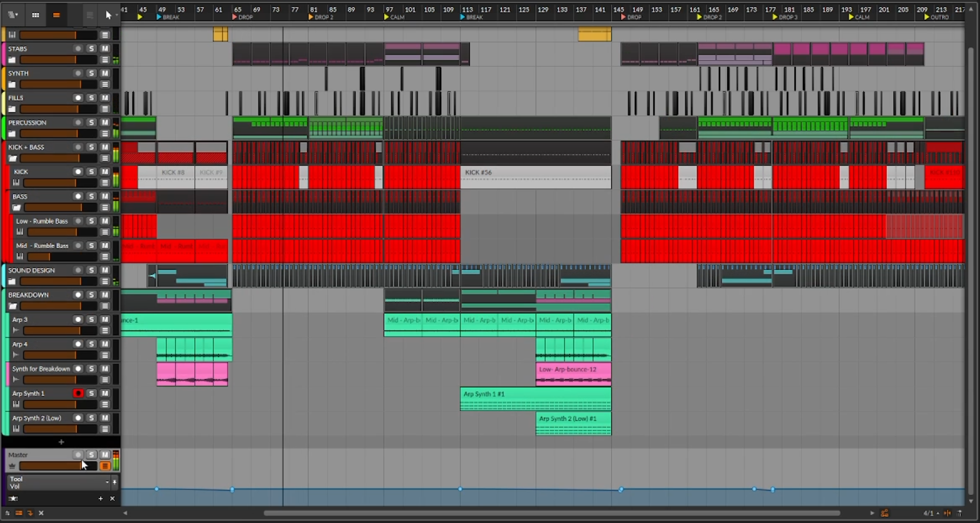Open the track view options dropdown icon
The height and width of the screenshot is (523, 980).
pyautogui.click(x=13, y=15)
